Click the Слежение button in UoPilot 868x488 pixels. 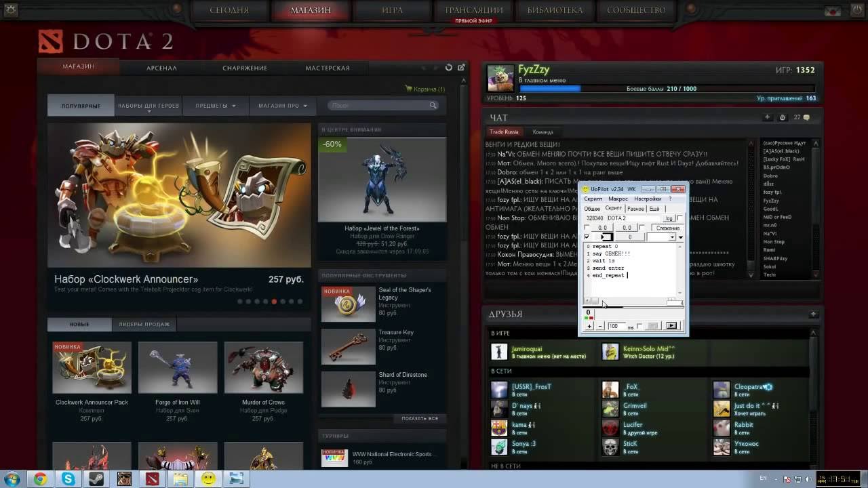pos(667,228)
